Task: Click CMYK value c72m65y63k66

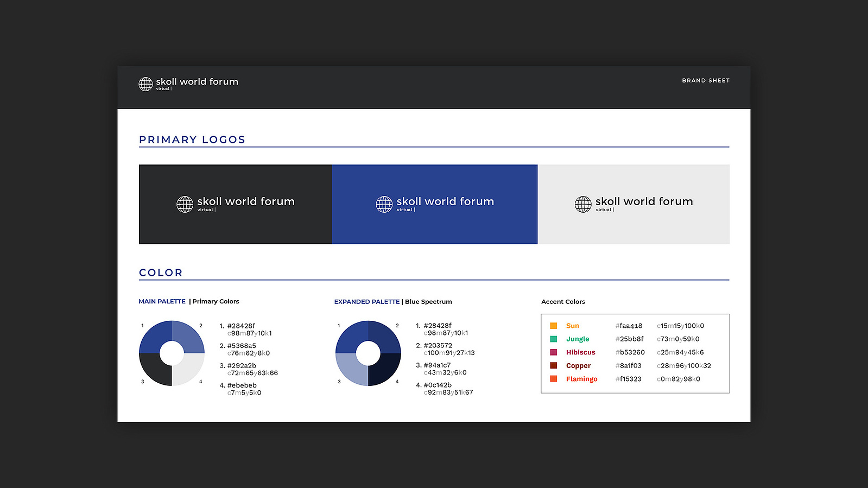Action: (252, 373)
